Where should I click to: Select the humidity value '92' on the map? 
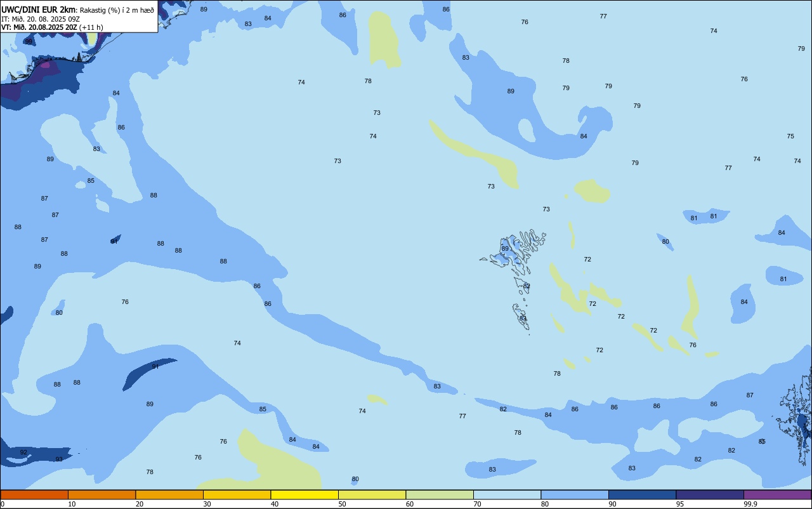(x=23, y=453)
